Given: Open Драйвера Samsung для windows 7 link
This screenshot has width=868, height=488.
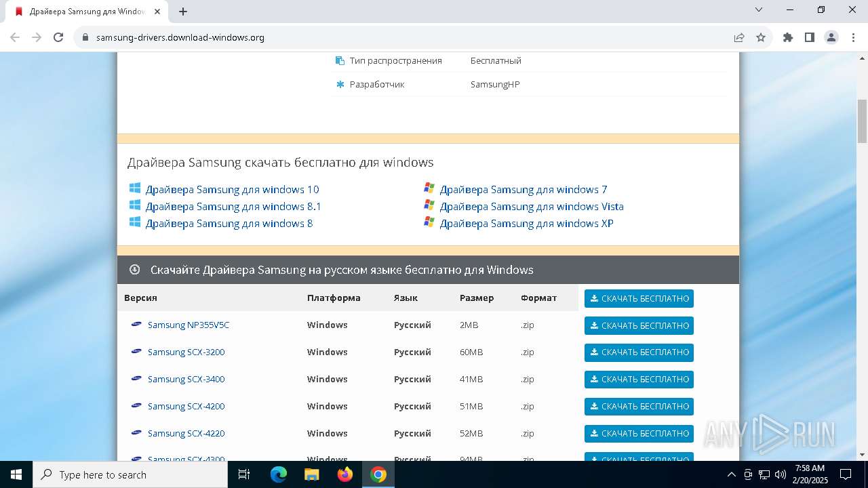Looking at the screenshot, I should pyautogui.click(x=524, y=189).
